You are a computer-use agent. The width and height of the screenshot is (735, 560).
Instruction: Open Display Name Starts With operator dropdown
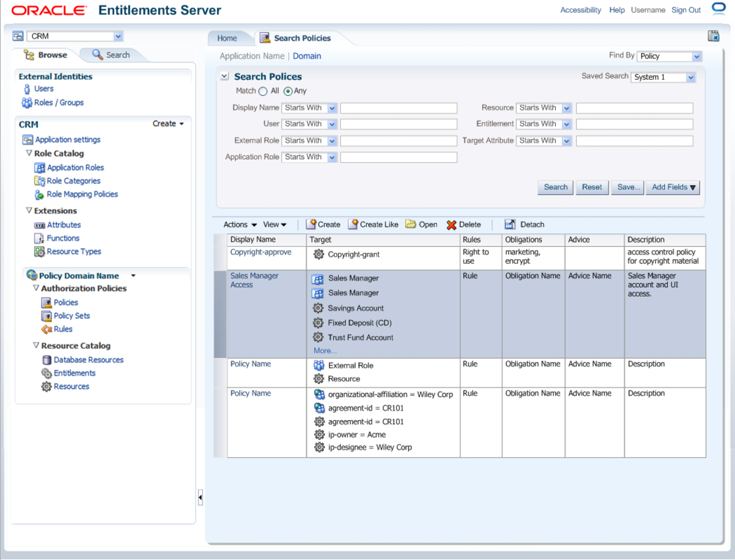click(332, 108)
